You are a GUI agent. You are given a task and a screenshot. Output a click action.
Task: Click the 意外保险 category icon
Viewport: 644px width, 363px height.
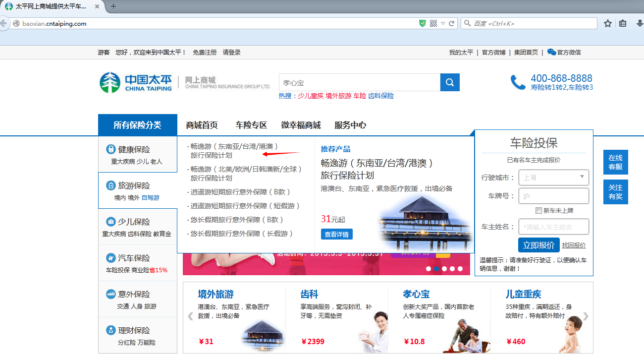[111, 294]
